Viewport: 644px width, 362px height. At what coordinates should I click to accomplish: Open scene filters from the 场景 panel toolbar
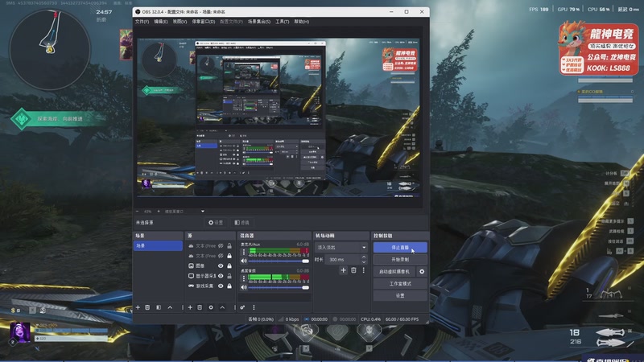click(159, 307)
